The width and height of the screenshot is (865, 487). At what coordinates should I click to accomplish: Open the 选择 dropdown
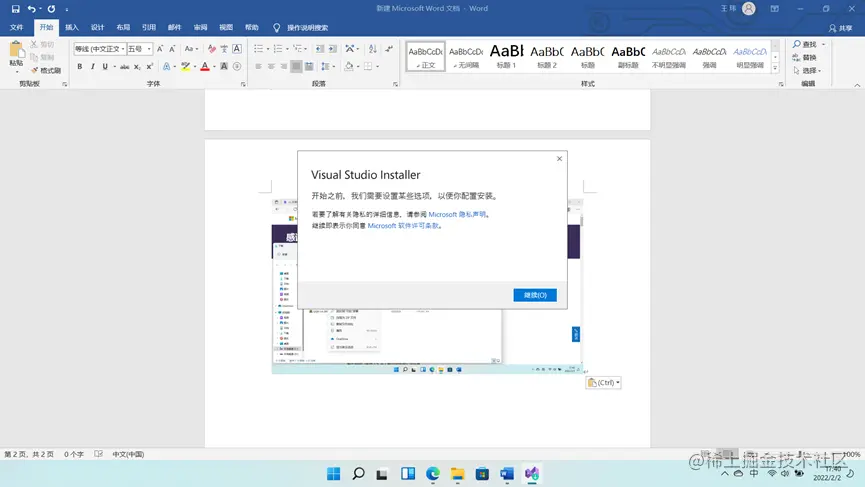pos(807,71)
